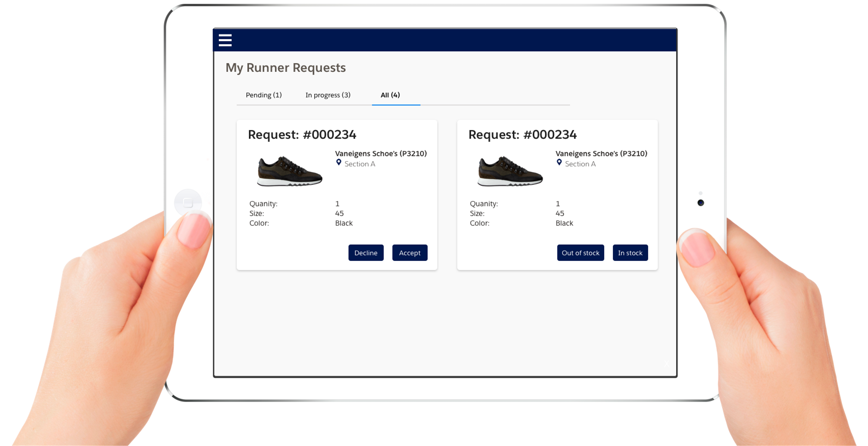Open the hamburger menu icon
868x446 pixels.
pyautogui.click(x=225, y=40)
